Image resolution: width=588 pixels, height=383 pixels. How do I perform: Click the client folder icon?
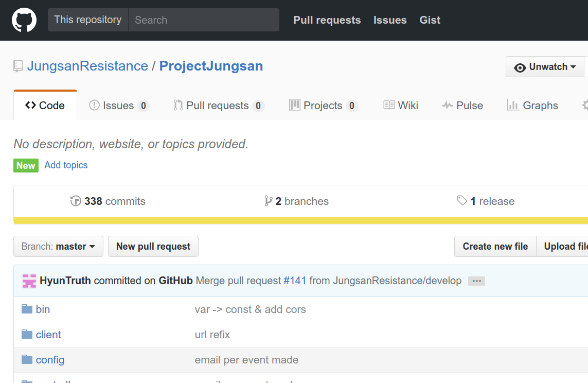point(27,335)
